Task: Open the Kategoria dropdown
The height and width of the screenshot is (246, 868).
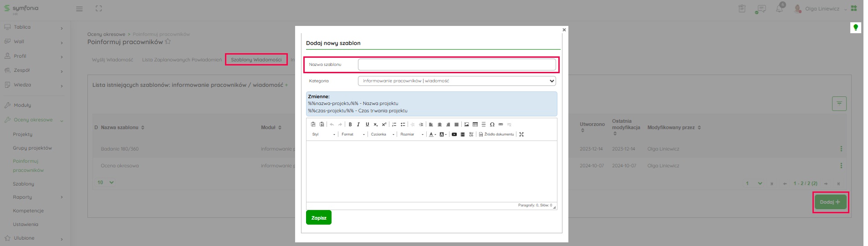Action: [x=457, y=81]
